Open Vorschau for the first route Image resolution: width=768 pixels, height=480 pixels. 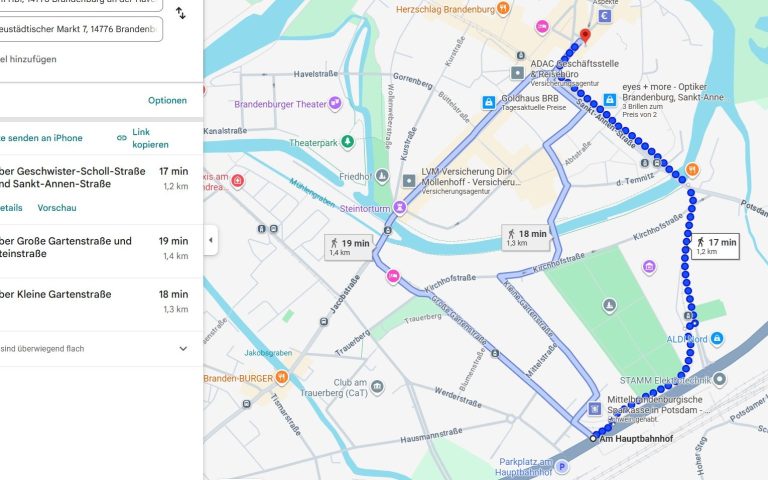(x=57, y=208)
